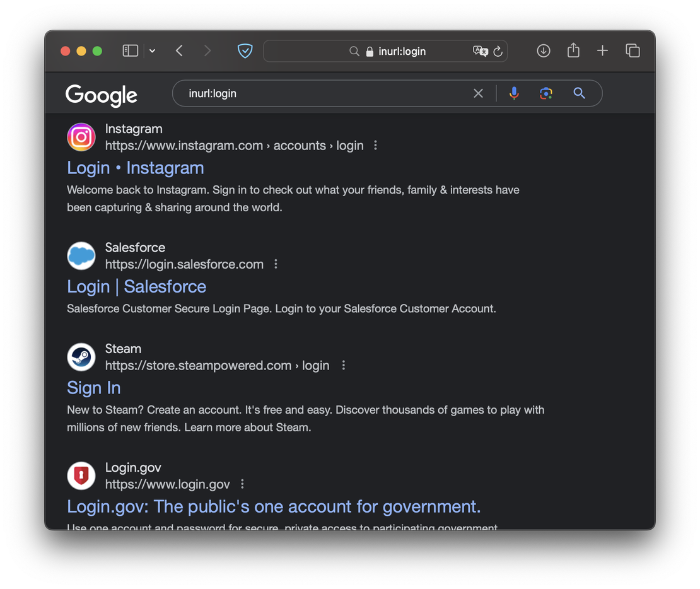Open Safari's privacy report shield icon
700x589 pixels.
point(245,50)
